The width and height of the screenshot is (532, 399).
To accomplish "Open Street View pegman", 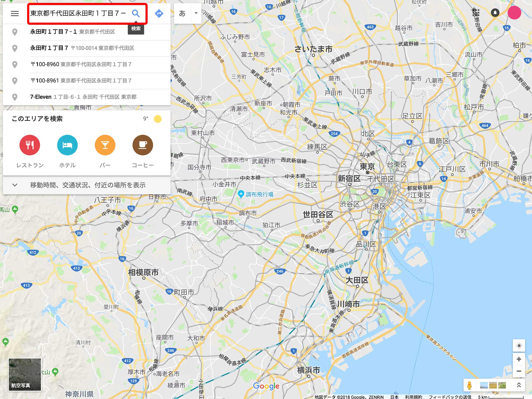I will pos(469,385).
